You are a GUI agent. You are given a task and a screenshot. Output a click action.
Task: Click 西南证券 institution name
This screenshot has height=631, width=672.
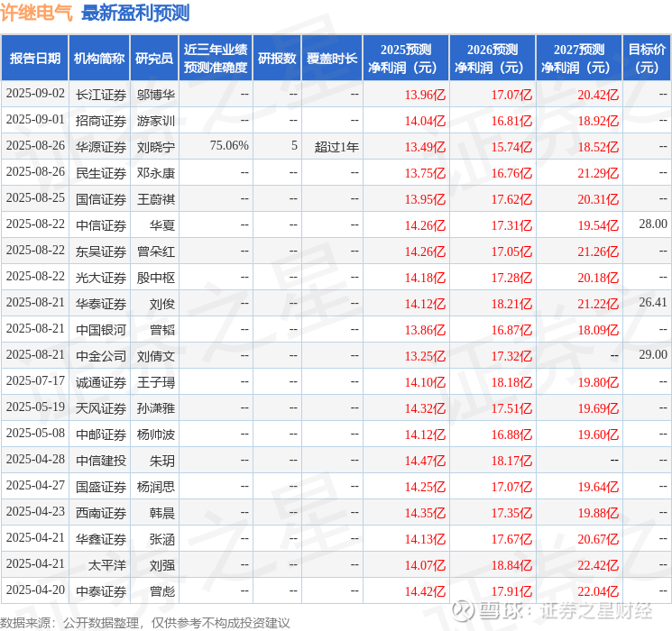(x=101, y=513)
